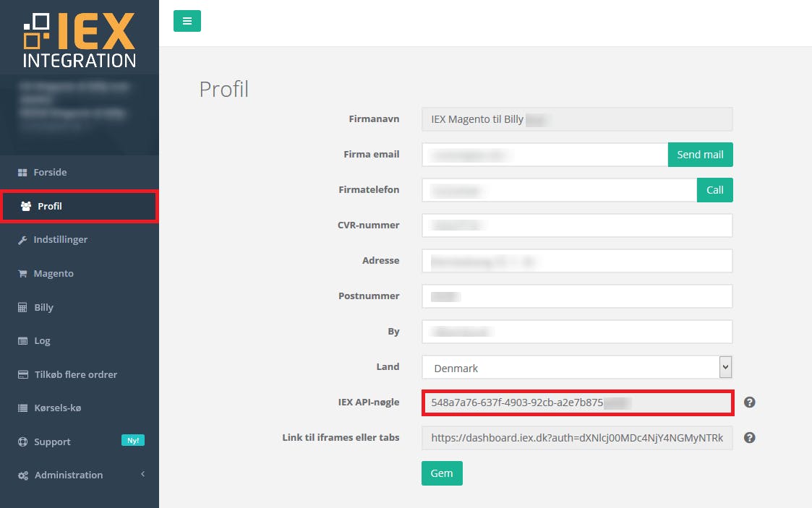Click help icon beside IEX API-nøgle
Image resolution: width=812 pixels, height=508 pixels.
(749, 402)
